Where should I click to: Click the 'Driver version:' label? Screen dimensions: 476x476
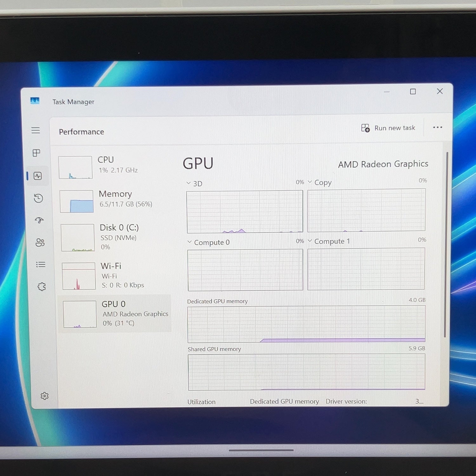coord(346,401)
